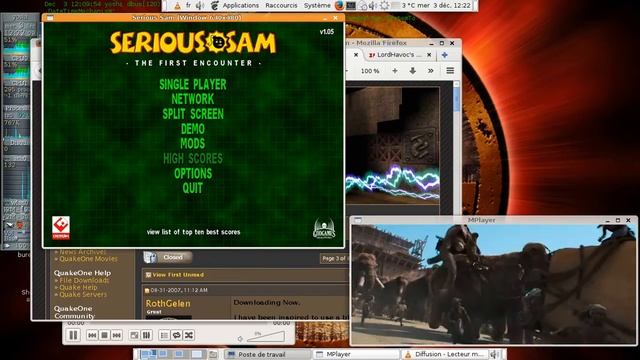Click the VLC seek bar
This screenshot has height=360, width=640.
click(x=178, y=323)
